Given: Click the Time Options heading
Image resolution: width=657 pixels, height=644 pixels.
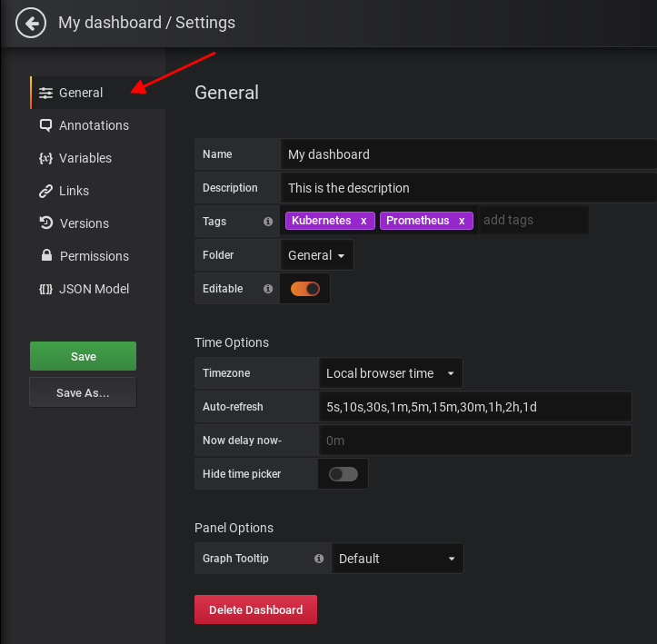Looking at the screenshot, I should click(232, 342).
